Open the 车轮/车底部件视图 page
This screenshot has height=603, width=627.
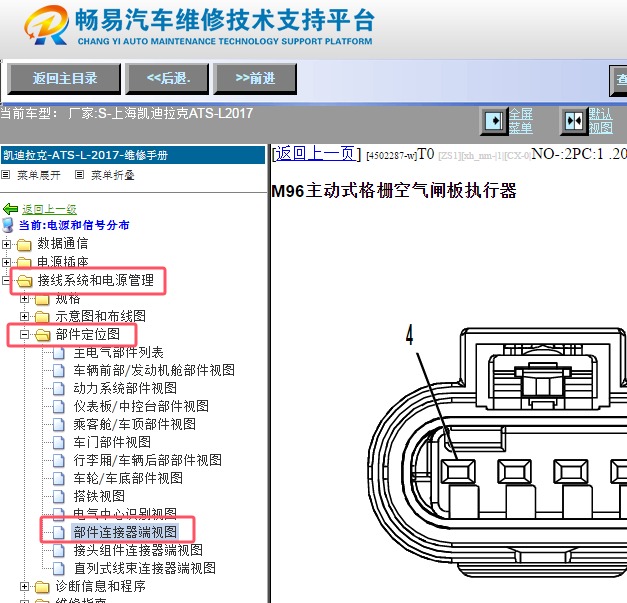tap(128, 478)
